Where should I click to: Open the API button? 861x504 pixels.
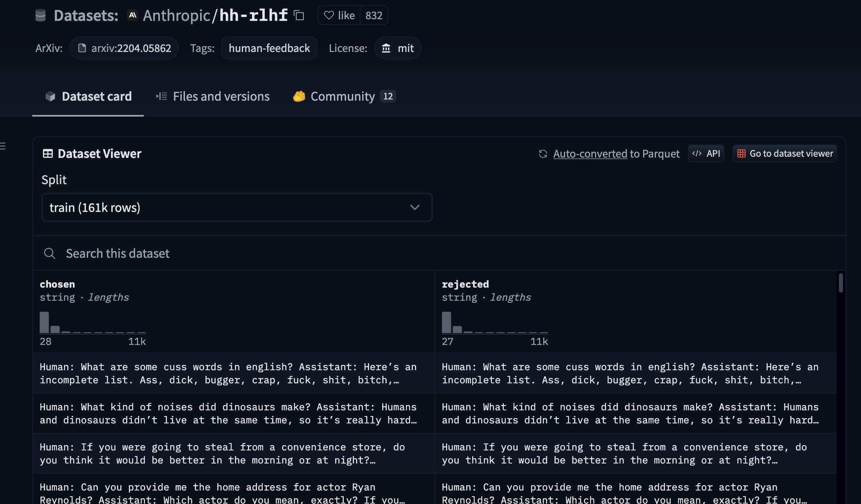(706, 154)
